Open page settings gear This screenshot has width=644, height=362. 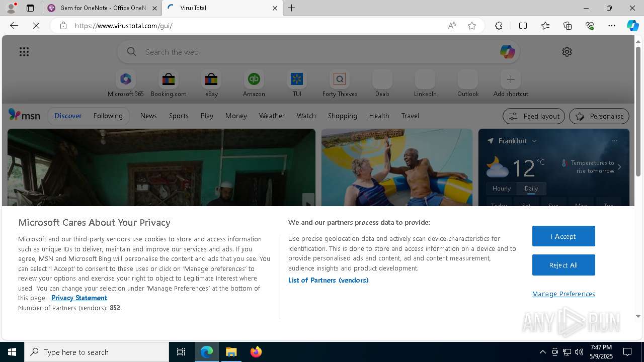567,52
